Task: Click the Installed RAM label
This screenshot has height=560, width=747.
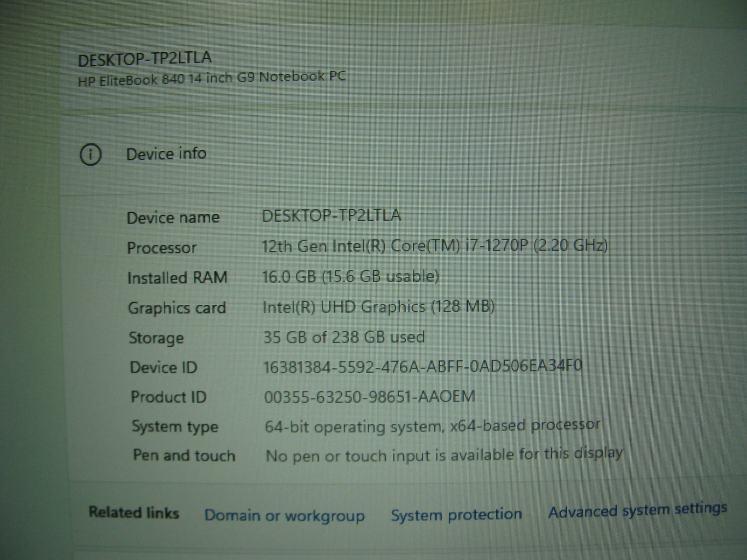Action: (177, 278)
